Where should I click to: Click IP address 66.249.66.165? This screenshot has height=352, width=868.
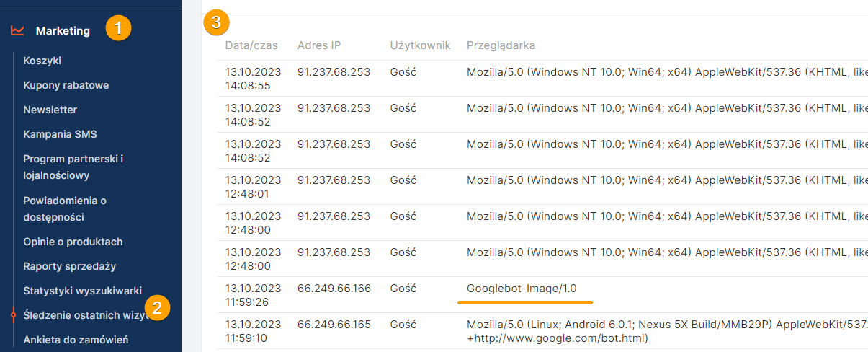click(x=334, y=325)
